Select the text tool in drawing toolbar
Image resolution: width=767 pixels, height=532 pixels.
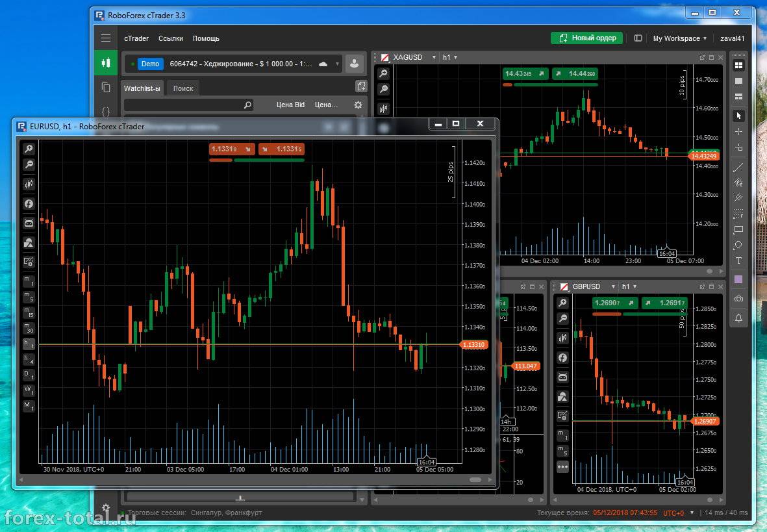coord(738,260)
